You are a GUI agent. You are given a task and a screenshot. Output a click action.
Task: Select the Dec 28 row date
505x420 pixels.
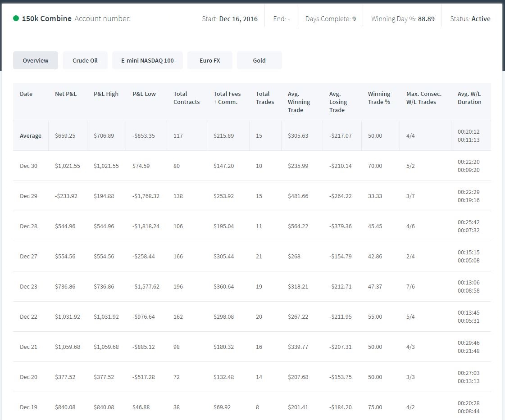point(29,226)
